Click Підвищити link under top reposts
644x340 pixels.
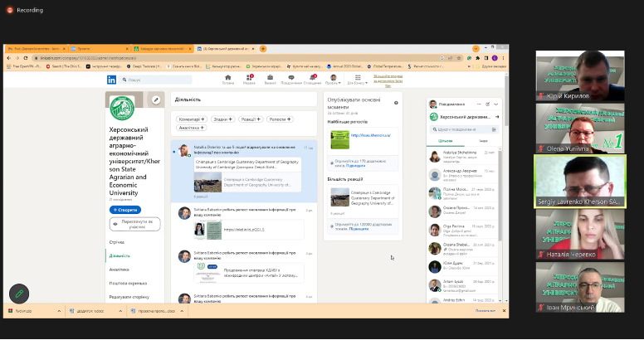click(356, 166)
